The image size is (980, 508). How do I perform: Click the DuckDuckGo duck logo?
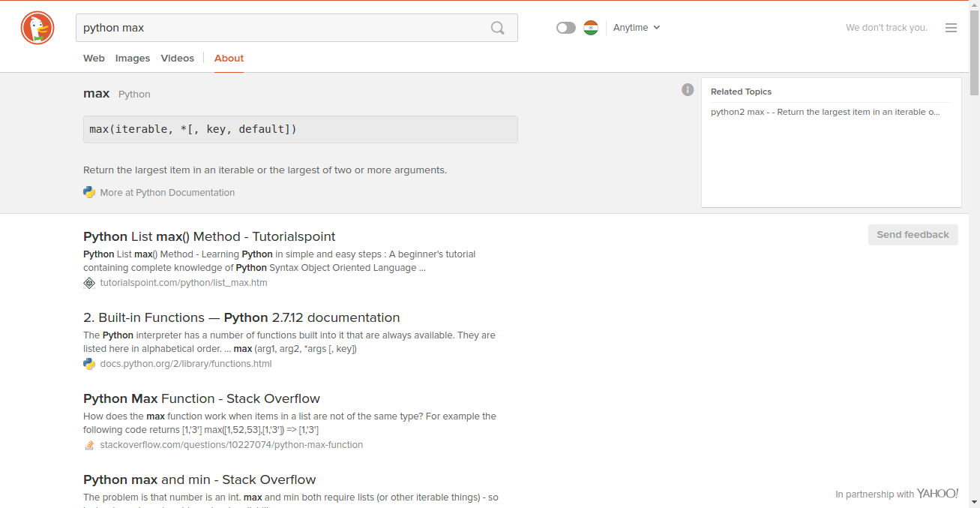37,29
